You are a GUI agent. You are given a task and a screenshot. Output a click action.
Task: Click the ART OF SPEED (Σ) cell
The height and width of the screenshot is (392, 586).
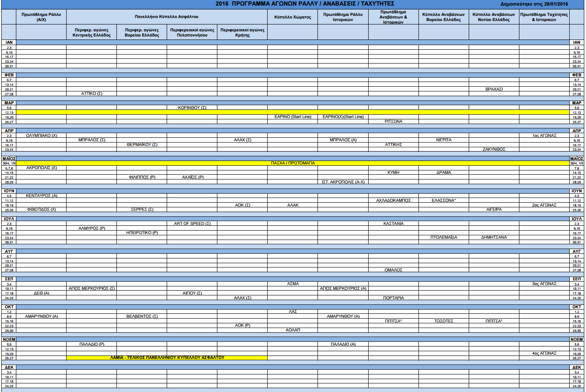192,224
